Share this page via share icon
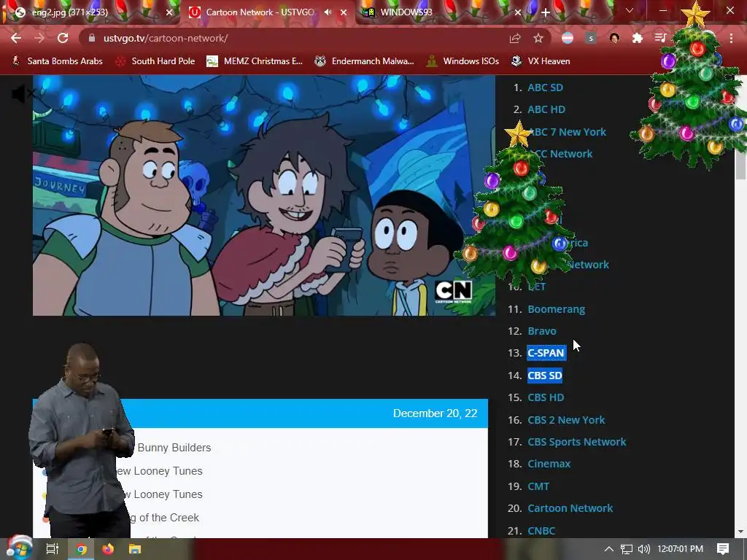 [x=515, y=38]
